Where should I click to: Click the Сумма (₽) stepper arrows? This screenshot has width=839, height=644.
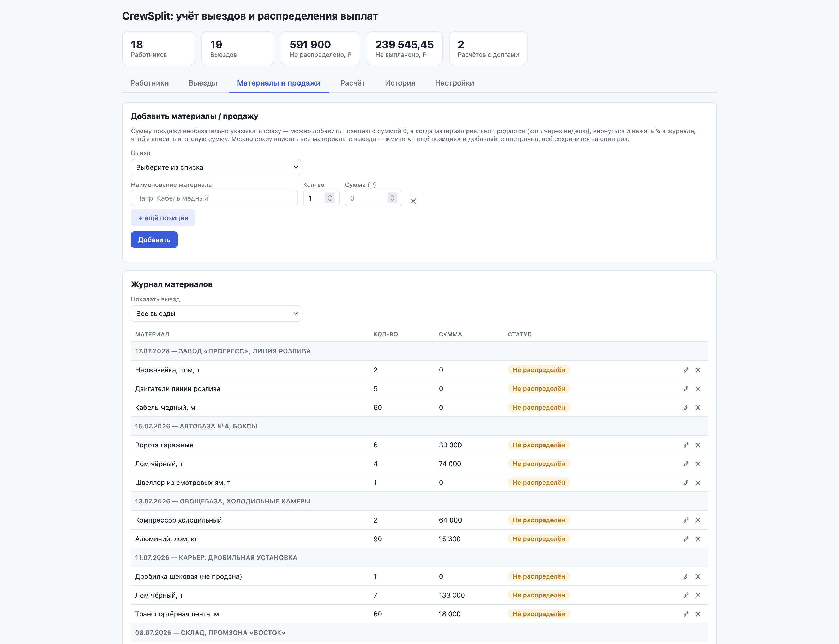click(x=392, y=198)
